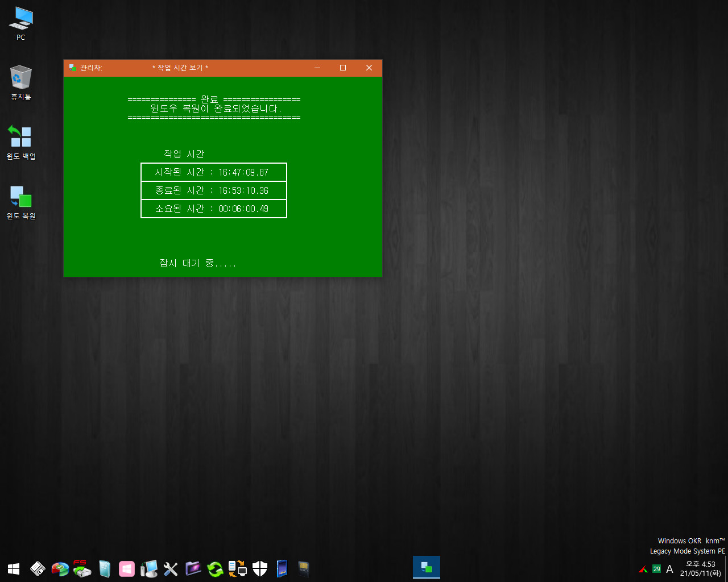Click the 윈도우 복원이 완료되었습니다 message

[216, 109]
